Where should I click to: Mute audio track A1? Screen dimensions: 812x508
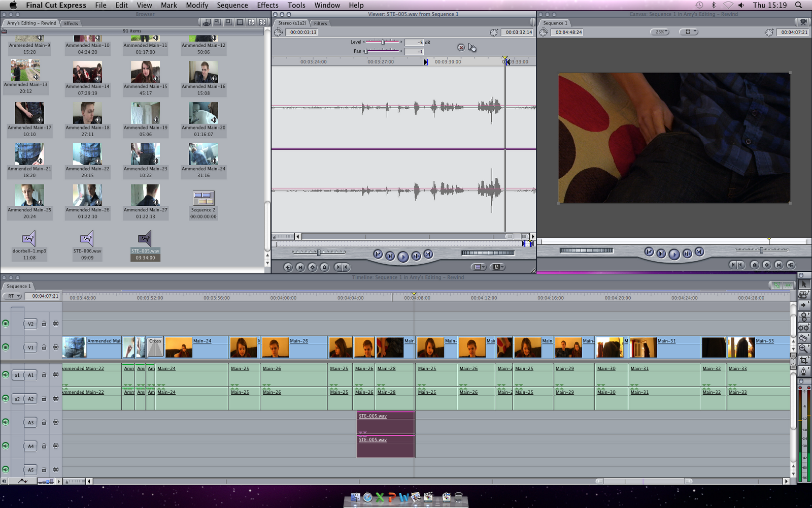6,375
